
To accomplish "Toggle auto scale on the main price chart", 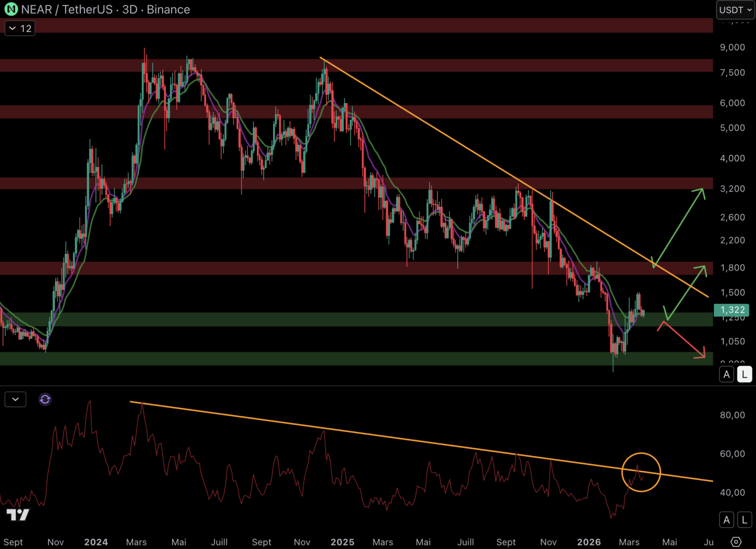I will tap(727, 375).
